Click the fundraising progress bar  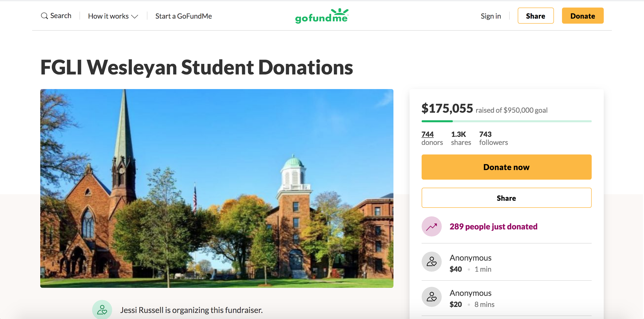pyautogui.click(x=506, y=121)
